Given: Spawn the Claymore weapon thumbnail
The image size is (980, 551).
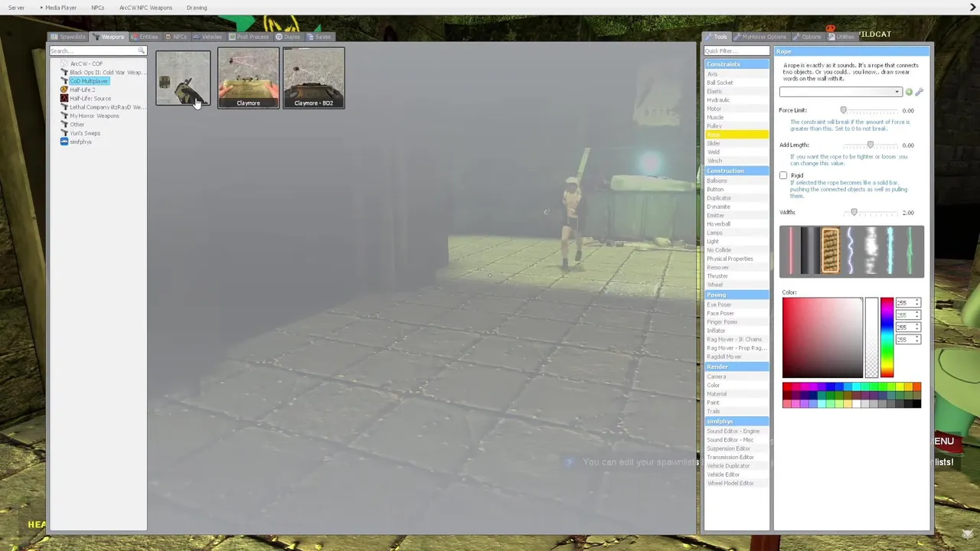Looking at the screenshot, I should tap(248, 78).
